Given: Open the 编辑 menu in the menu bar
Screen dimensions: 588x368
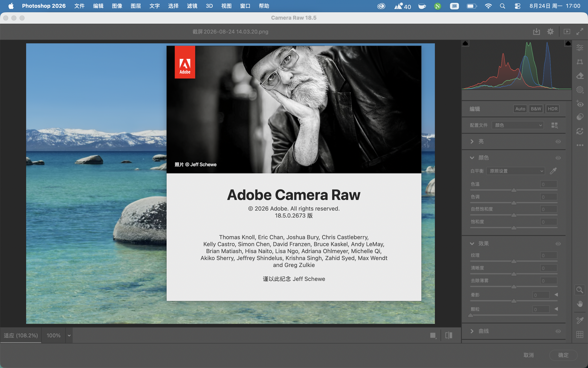Looking at the screenshot, I should [98, 6].
